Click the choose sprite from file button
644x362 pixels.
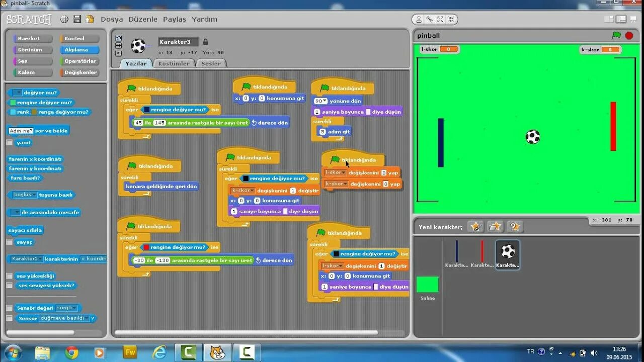pyautogui.click(x=495, y=226)
